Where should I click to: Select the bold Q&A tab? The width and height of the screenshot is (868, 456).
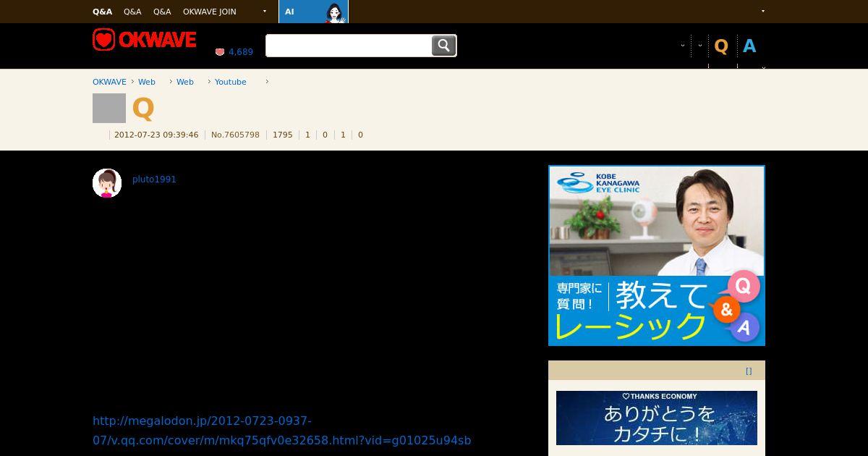click(x=103, y=12)
